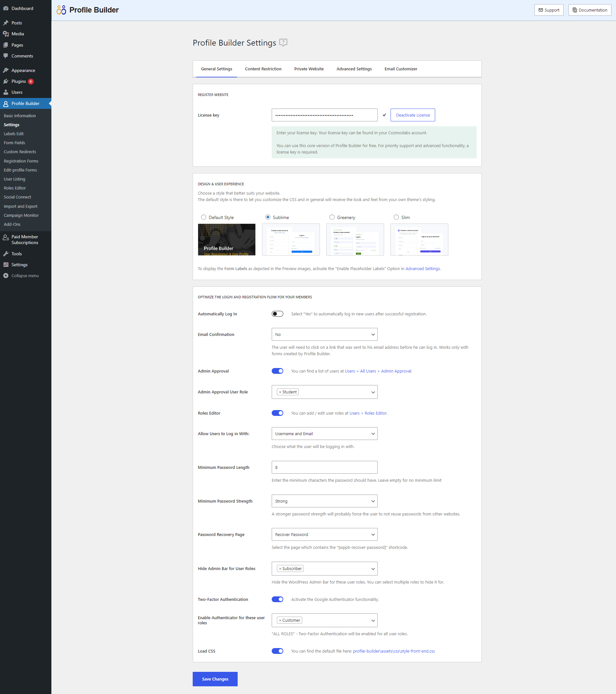
Task: Click the Collapse menu arrow icon
Action: (x=6, y=275)
